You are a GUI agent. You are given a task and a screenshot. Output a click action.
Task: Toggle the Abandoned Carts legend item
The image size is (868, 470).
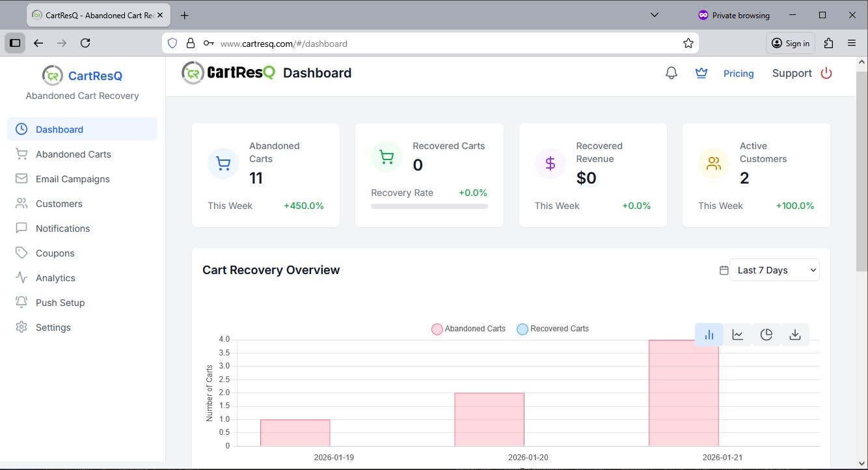[468, 329]
